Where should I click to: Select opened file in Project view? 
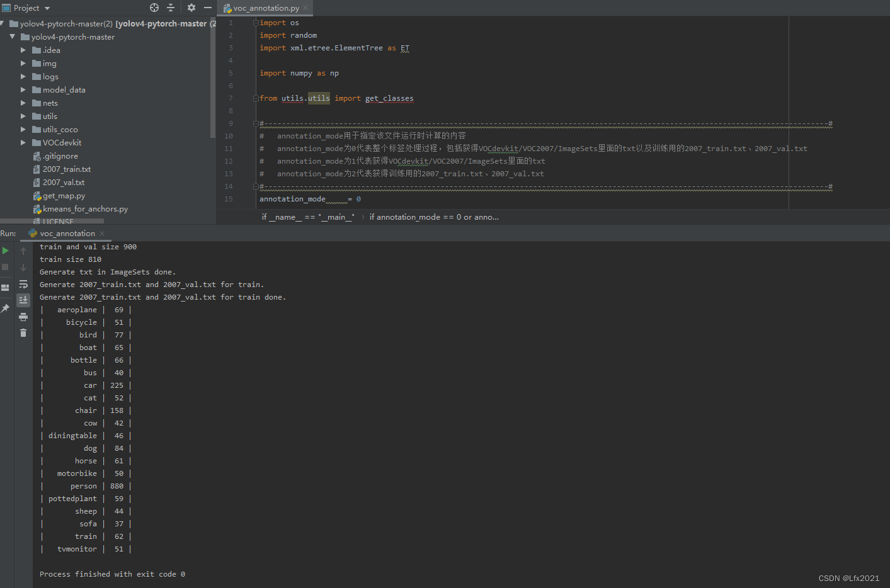click(x=154, y=8)
